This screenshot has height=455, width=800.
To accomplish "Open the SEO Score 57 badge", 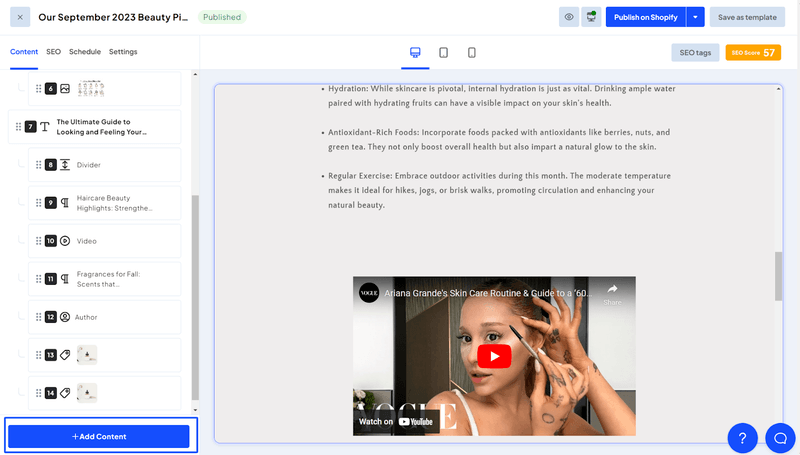I will (753, 53).
